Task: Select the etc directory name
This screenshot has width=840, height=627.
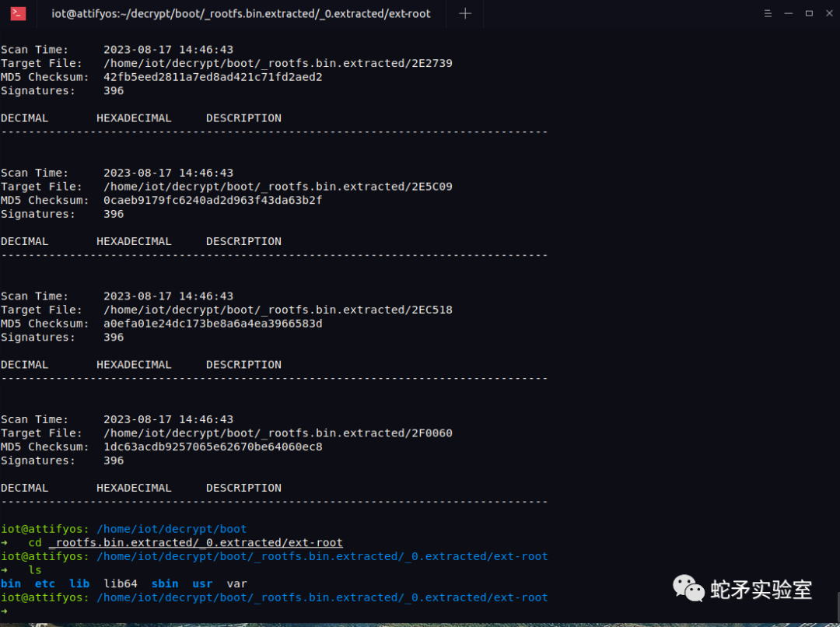Action: coord(44,583)
